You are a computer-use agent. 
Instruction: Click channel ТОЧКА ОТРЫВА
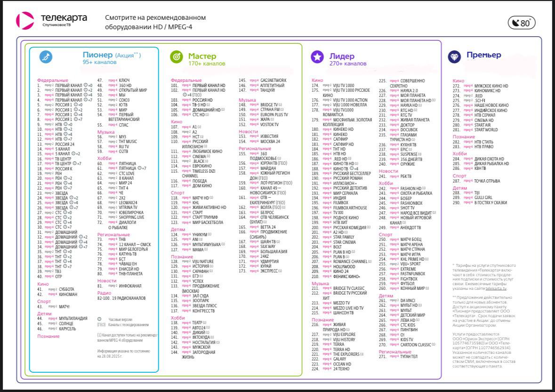point(487,181)
